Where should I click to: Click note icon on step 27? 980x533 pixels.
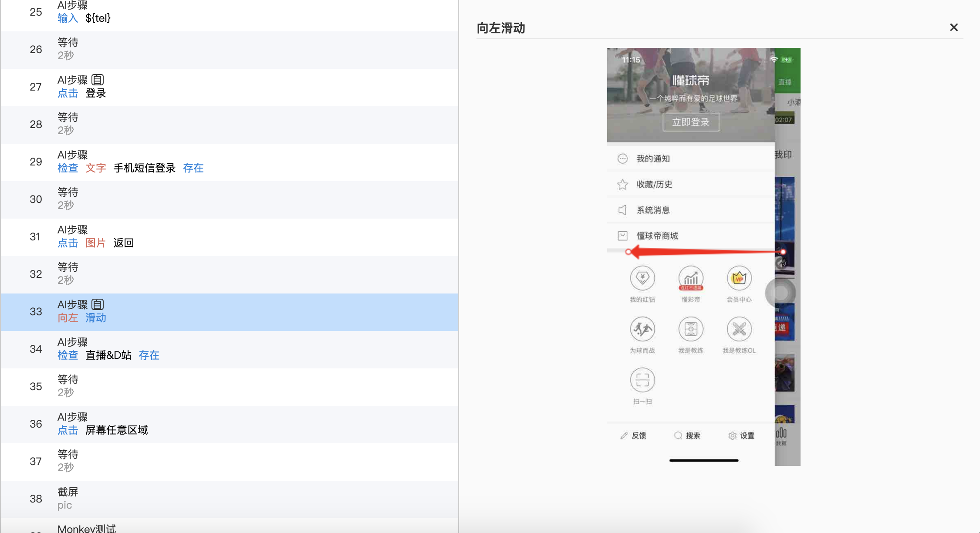[x=98, y=80]
